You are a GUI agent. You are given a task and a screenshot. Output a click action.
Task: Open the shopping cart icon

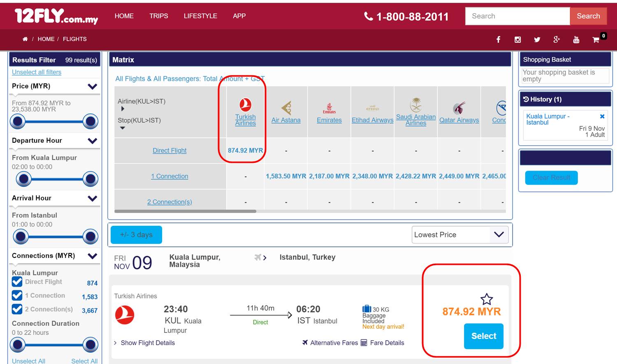pos(596,40)
